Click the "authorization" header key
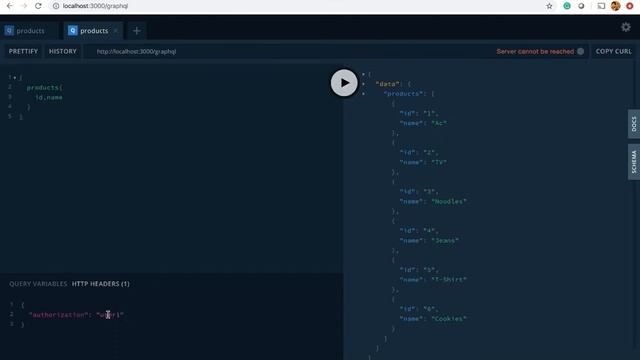This screenshot has height=360, width=640. tap(58, 315)
